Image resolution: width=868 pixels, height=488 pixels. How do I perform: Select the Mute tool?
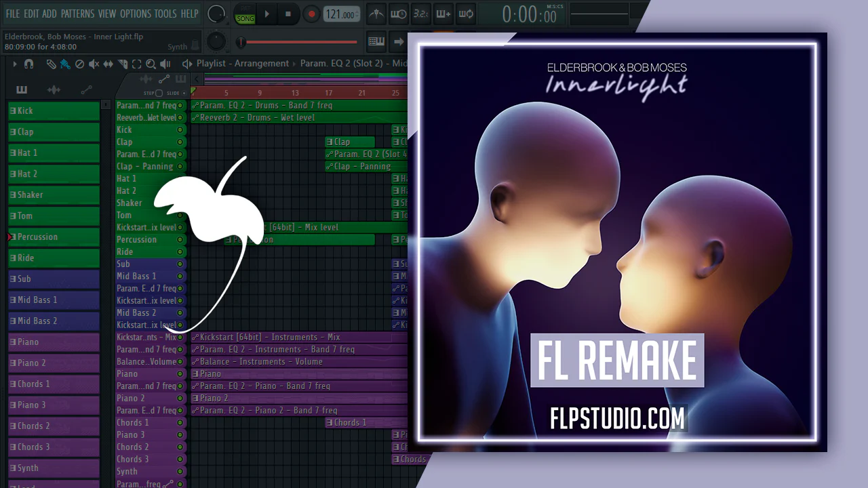[94, 64]
